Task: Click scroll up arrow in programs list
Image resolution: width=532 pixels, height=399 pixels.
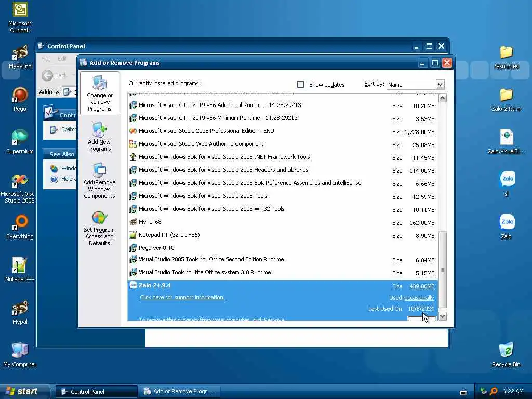Action: pos(443,98)
